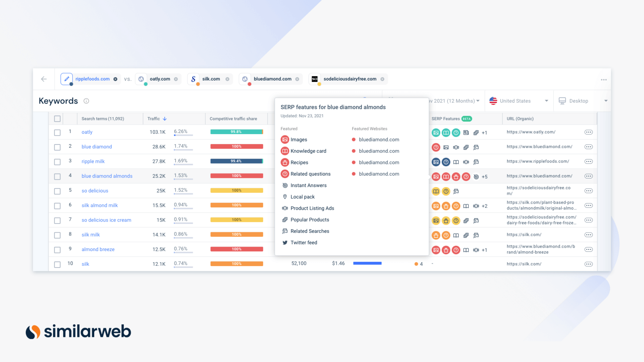644x362 pixels.
Task: Open the silk keyword link in row 10
Action: (x=85, y=264)
